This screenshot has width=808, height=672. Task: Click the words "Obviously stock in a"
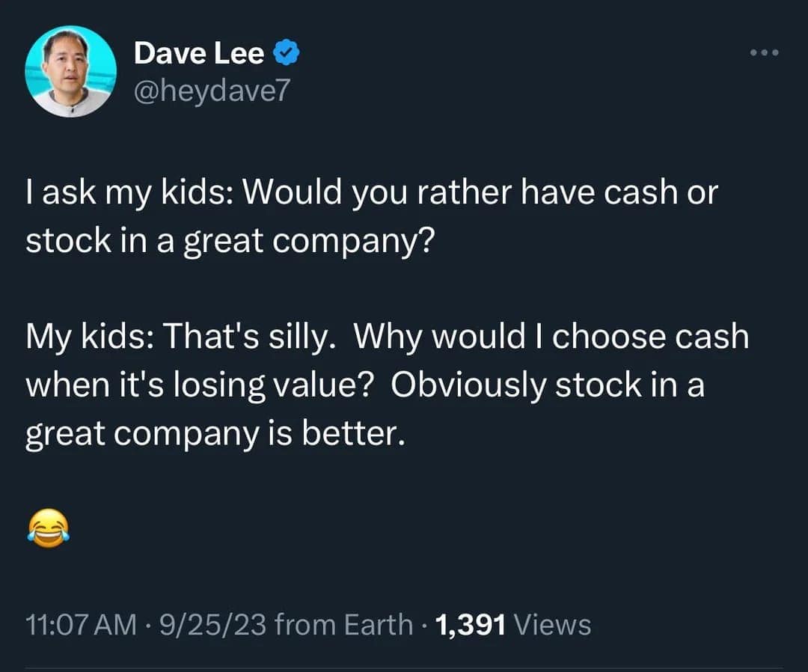point(547,385)
